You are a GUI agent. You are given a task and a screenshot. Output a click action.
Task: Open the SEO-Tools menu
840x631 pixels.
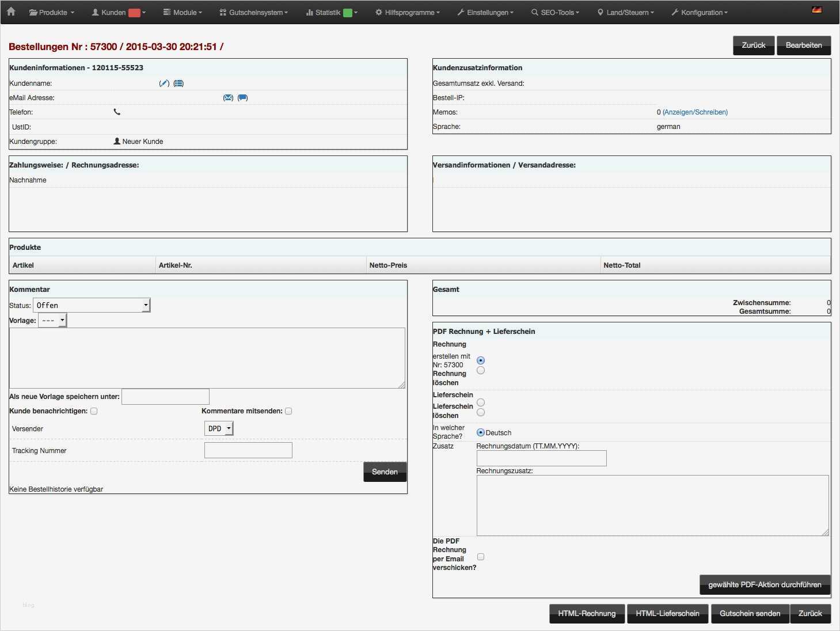(x=556, y=12)
